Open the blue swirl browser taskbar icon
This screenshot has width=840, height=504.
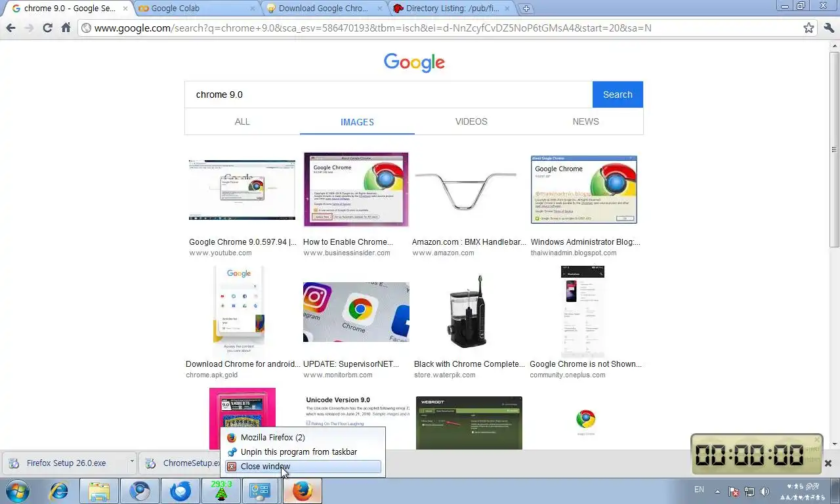[x=180, y=490]
